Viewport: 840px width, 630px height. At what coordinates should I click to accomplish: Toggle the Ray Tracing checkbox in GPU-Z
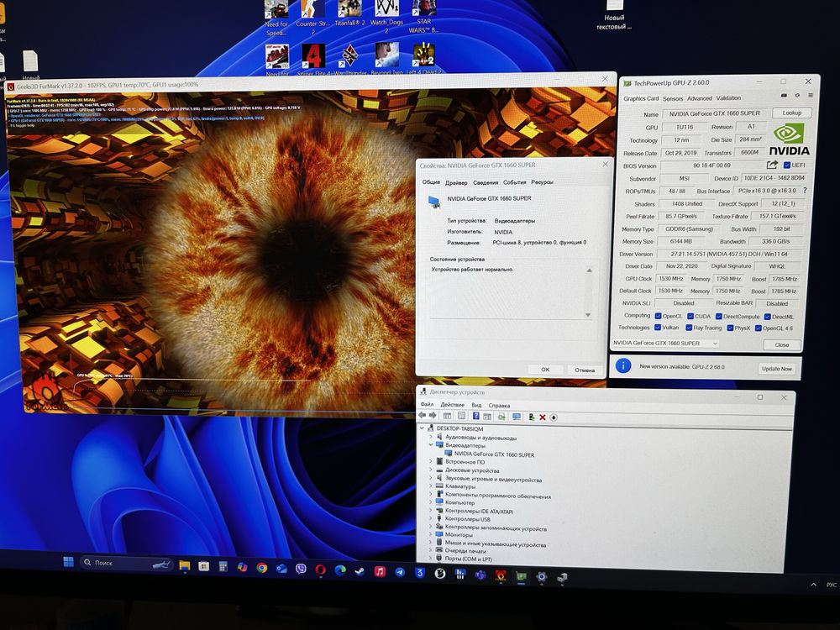(689, 328)
